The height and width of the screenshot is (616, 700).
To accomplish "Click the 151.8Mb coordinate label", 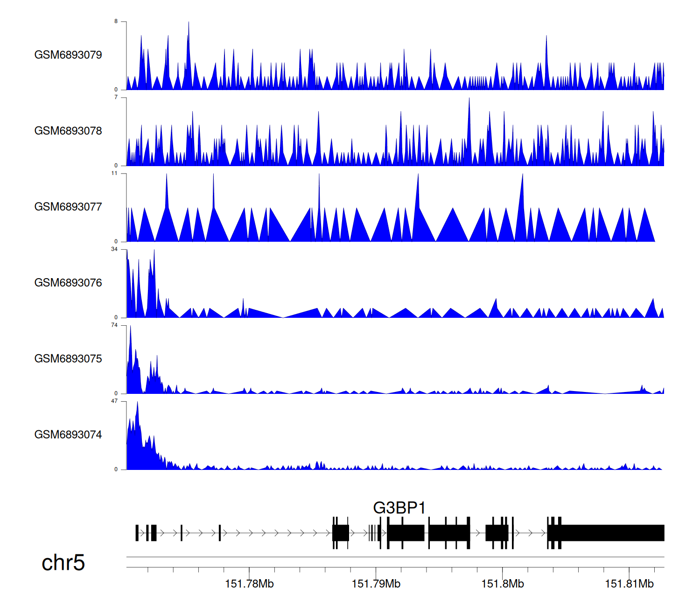I will (503, 584).
